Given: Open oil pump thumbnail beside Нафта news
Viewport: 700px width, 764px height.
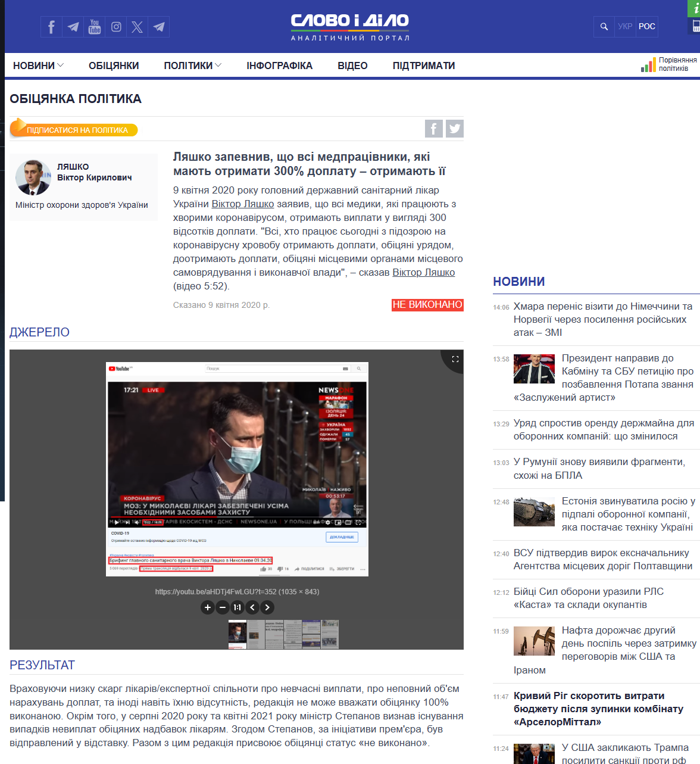Looking at the screenshot, I should pyautogui.click(x=534, y=641).
